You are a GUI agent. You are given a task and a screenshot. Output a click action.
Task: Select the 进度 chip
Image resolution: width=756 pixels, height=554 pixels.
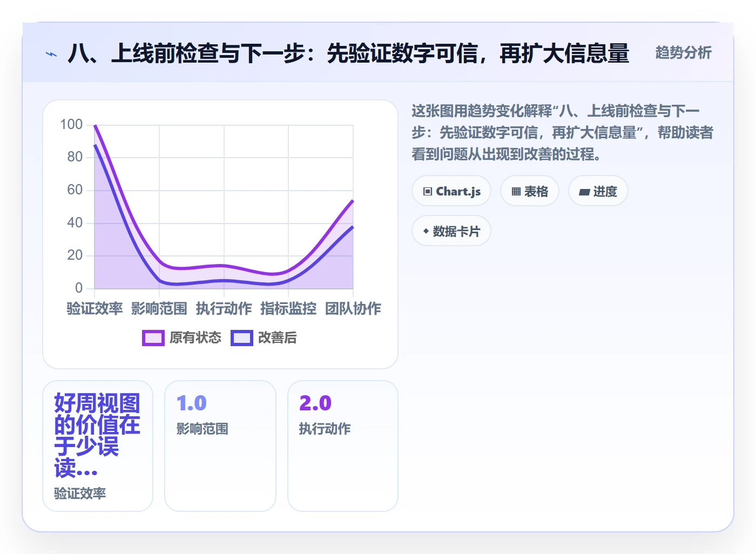coord(598,191)
